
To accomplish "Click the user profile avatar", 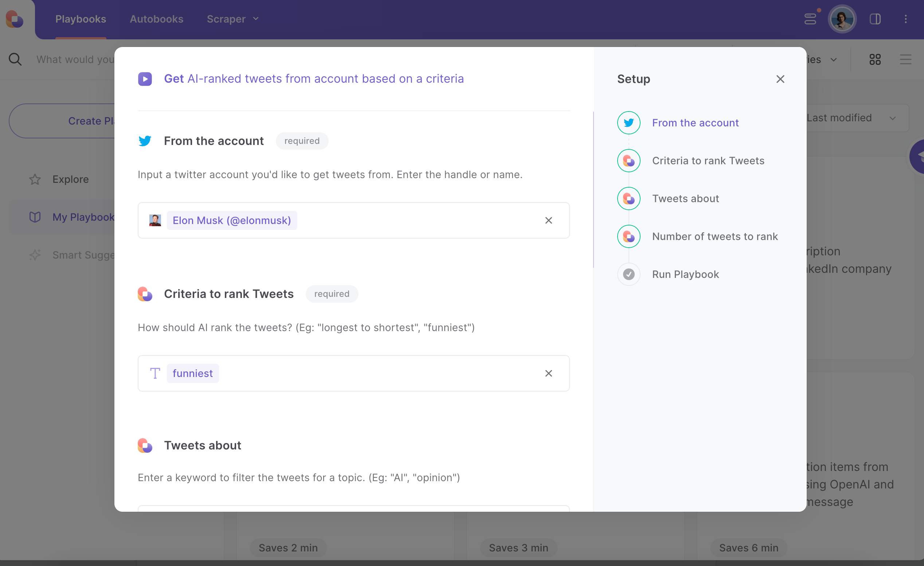I will (x=842, y=19).
